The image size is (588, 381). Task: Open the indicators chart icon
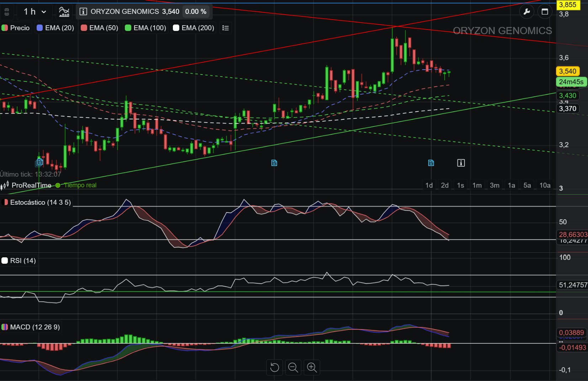click(x=64, y=12)
